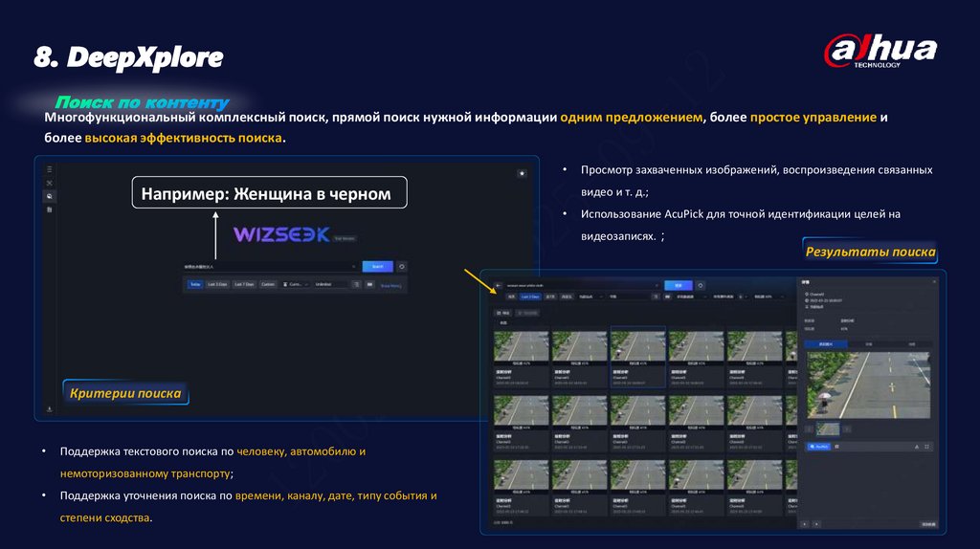The height and width of the screenshot is (549, 980).
Task: Select the Custom time filter
Action: pyautogui.click(x=268, y=284)
